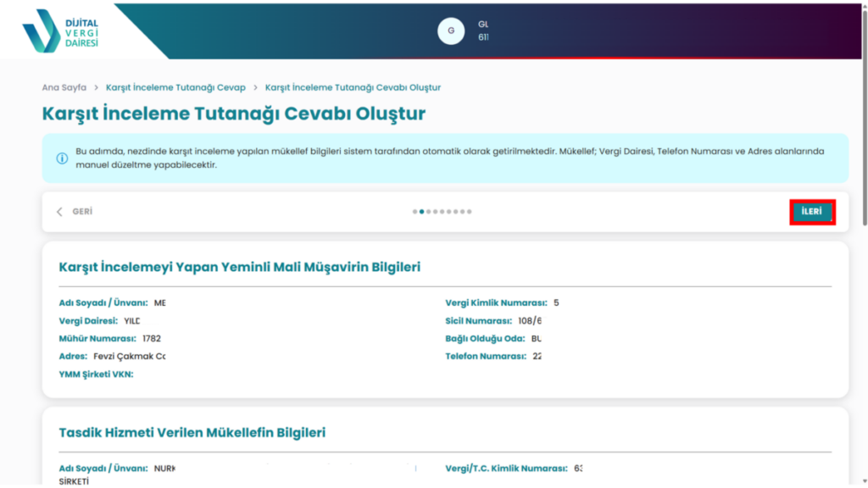Click the Bağlı Olduğu Oda label

click(x=485, y=339)
